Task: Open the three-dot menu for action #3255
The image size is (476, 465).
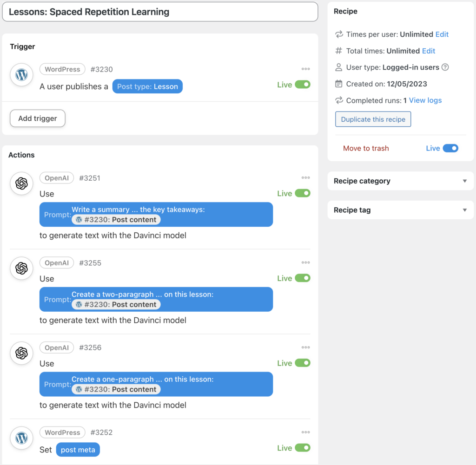Action: [x=305, y=262]
